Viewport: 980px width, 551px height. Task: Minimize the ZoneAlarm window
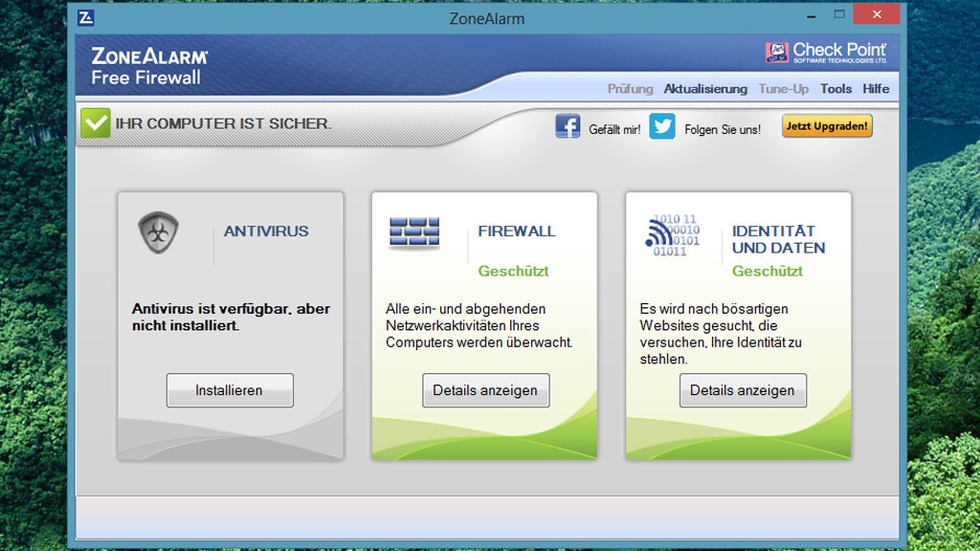(x=811, y=15)
